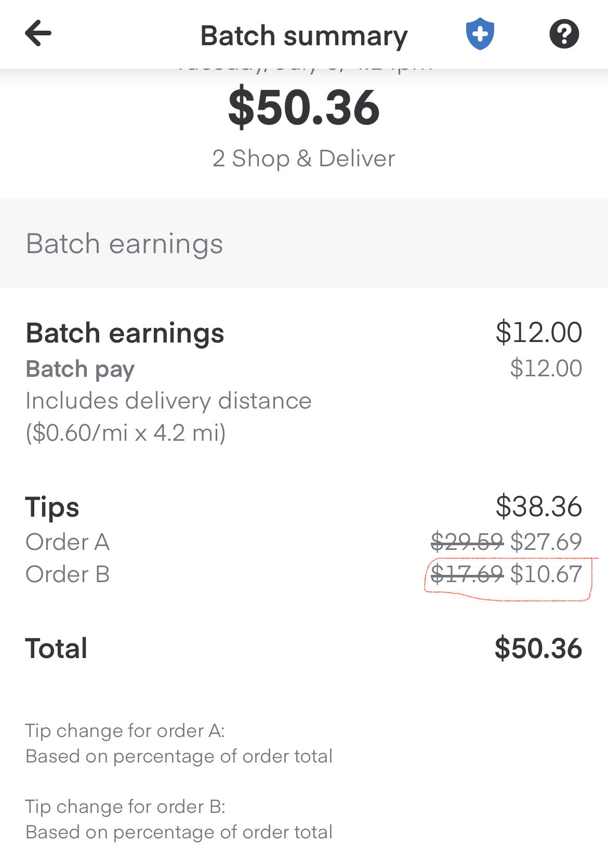This screenshot has height=868, width=608.
Task: Tap Order A's crossed-out $29.59 tip
Action: point(467,542)
